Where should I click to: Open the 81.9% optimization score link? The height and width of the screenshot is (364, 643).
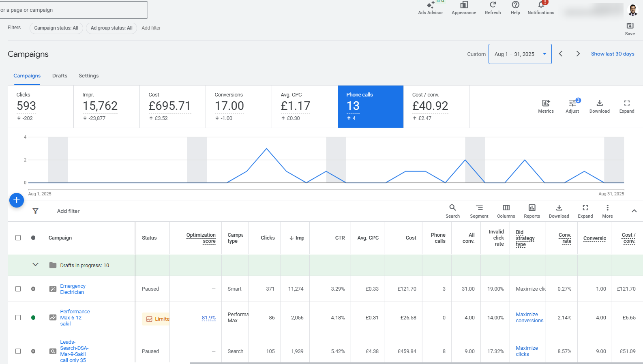pos(209,318)
